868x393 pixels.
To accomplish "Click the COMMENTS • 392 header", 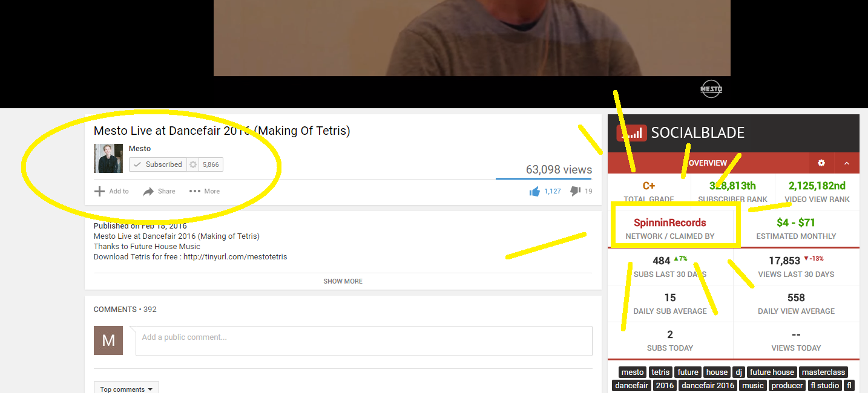I will click(125, 310).
